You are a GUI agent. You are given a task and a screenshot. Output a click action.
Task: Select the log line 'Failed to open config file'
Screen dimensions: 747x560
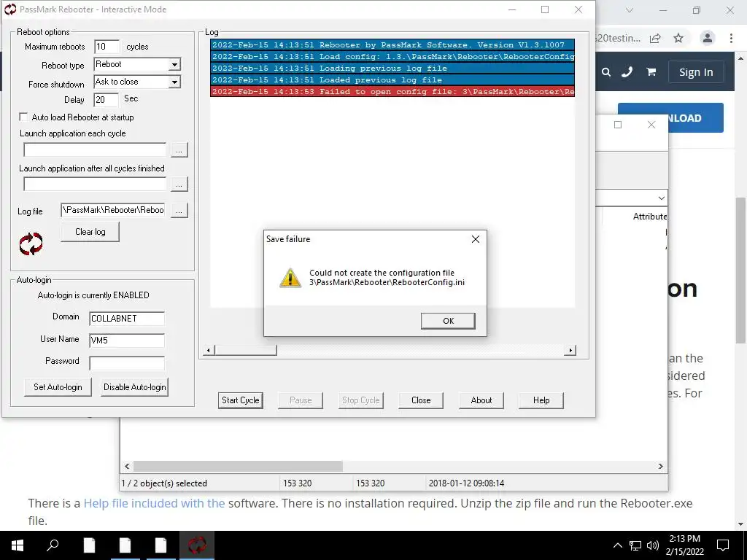[392, 91]
